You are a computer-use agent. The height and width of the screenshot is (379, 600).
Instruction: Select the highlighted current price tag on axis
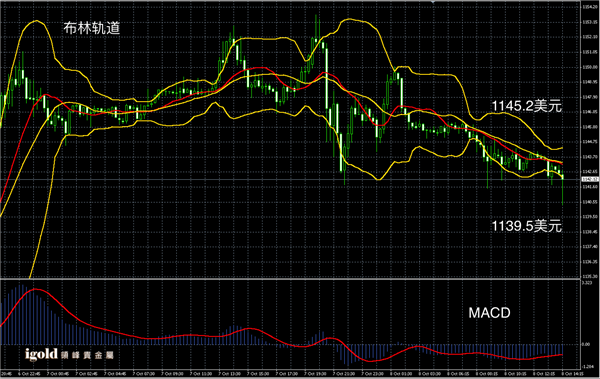tap(590, 179)
